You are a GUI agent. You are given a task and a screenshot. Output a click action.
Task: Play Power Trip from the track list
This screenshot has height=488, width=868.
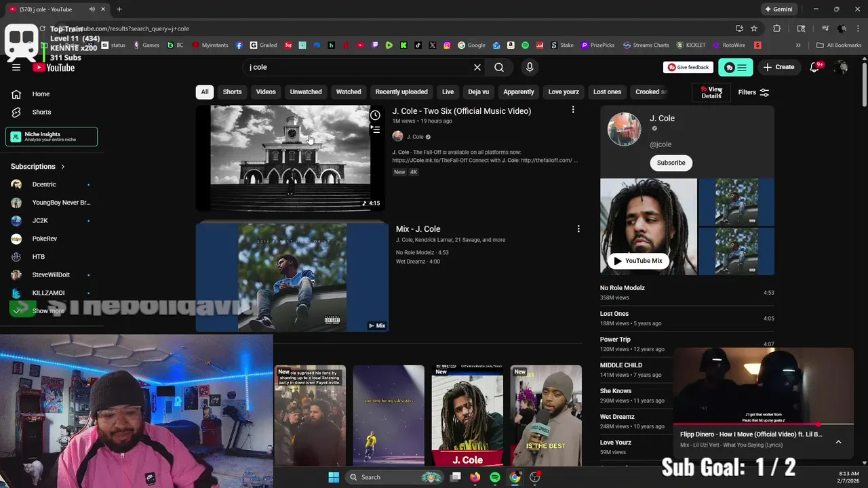coord(687,344)
